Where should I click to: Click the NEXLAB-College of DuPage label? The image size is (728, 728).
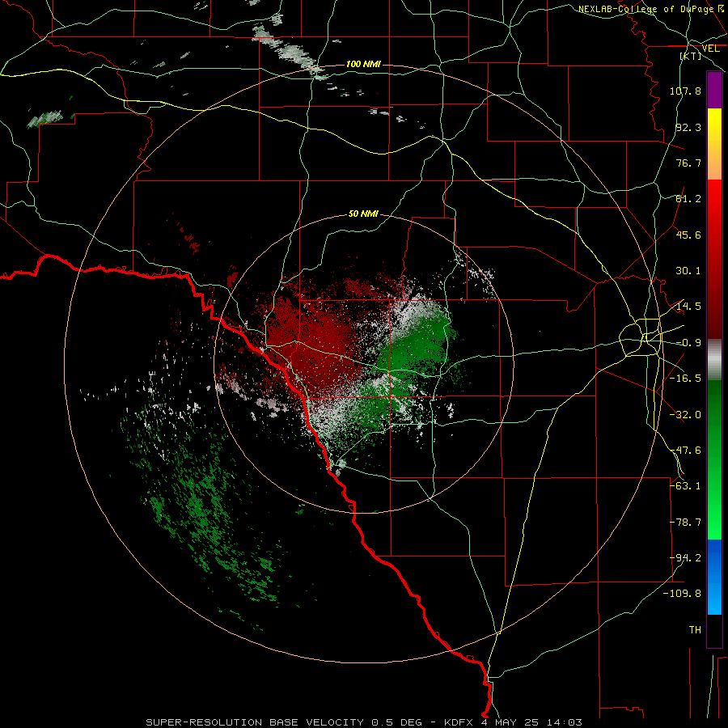click(653, 9)
